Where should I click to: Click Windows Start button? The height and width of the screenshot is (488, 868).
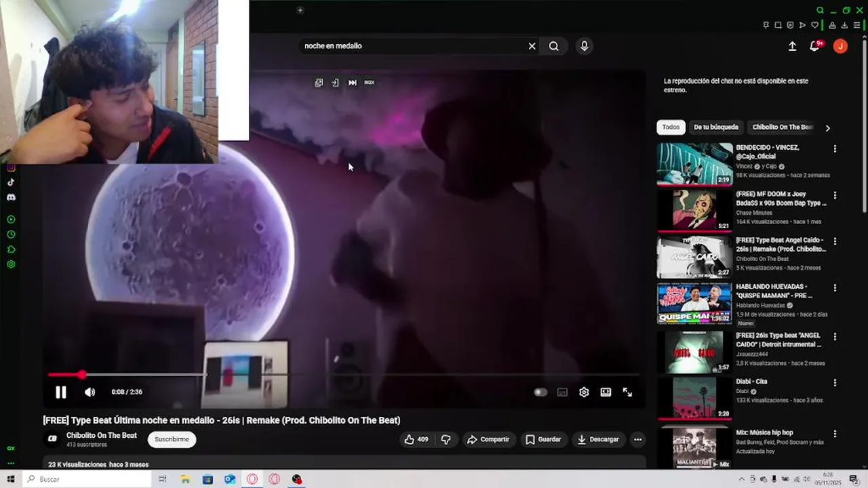coord(11,479)
